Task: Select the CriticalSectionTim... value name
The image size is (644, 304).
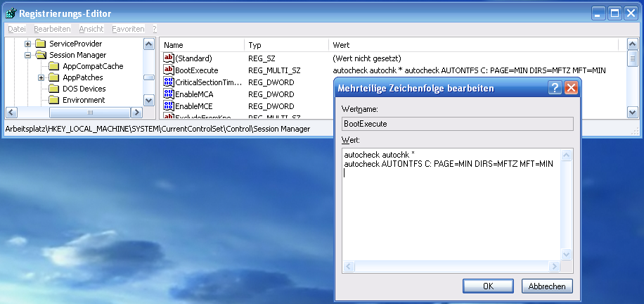Action: pyautogui.click(x=209, y=82)
